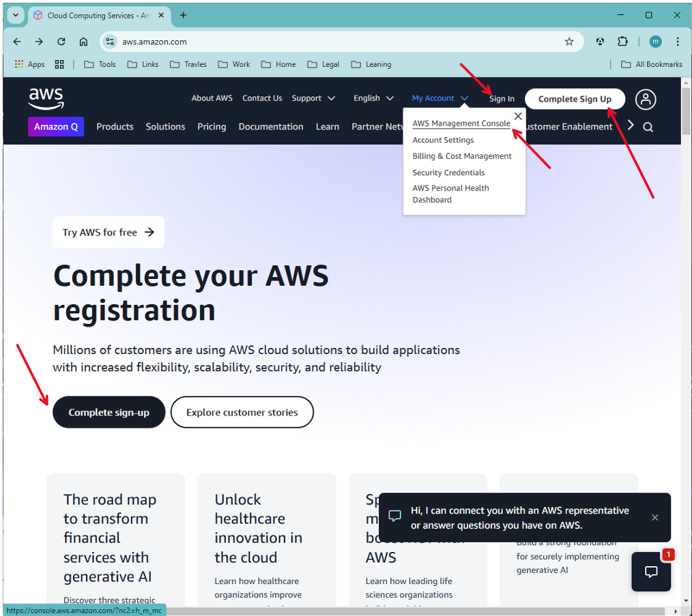Click the tab groups grid icon
This screenshot has height=616, width=692.
click(59, 64)
